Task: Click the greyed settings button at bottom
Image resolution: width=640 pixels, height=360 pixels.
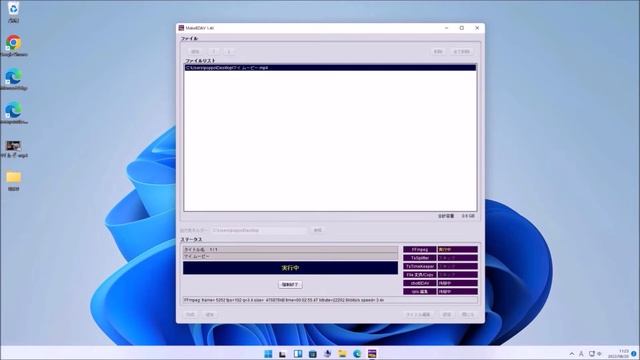Action: (447, 315)
